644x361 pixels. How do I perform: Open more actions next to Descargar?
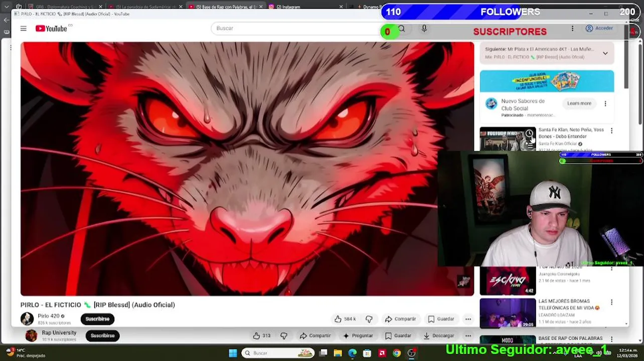click(468, 335)
